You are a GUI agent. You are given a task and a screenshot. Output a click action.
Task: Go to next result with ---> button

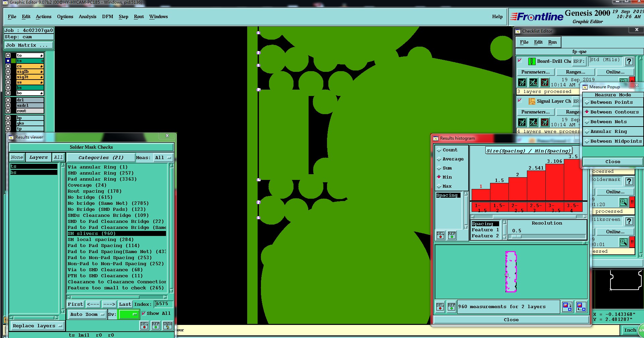(109, 304)
